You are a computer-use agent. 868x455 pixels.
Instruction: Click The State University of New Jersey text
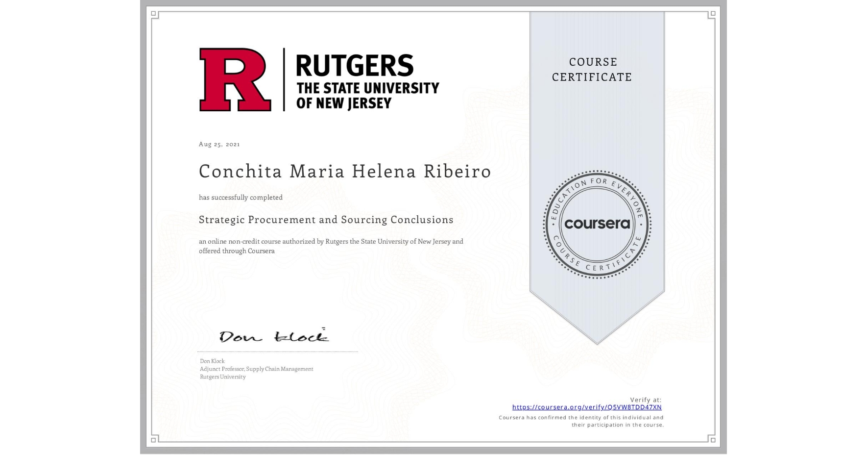click(x=367, y=96)
